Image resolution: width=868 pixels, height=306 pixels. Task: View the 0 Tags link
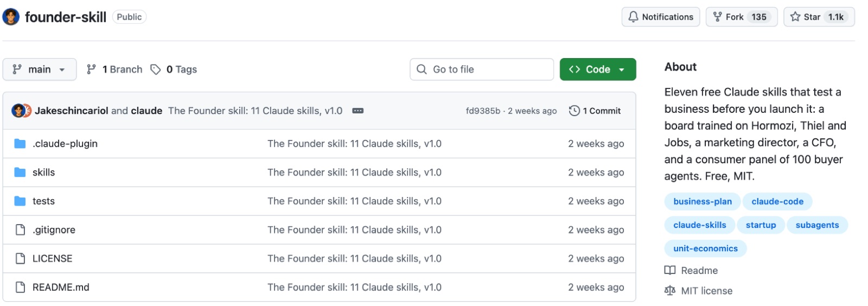pyautogui.click(x=174, y=69)
